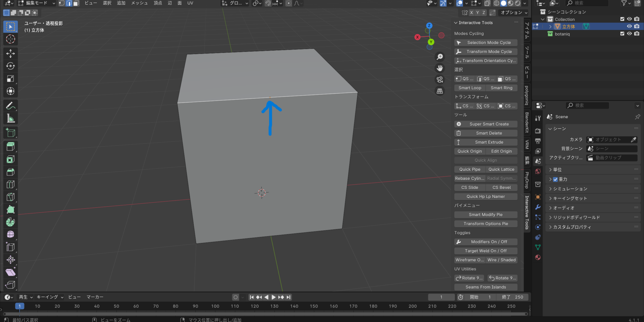Select the Annotate tool
The width and height of the screenshot is (644, 322).
[10, 106]
